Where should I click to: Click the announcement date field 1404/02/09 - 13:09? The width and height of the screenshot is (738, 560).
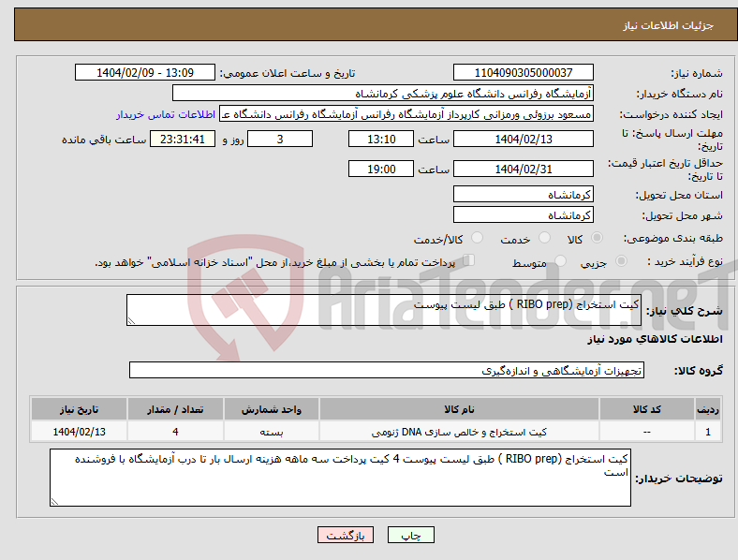(145, 72)
